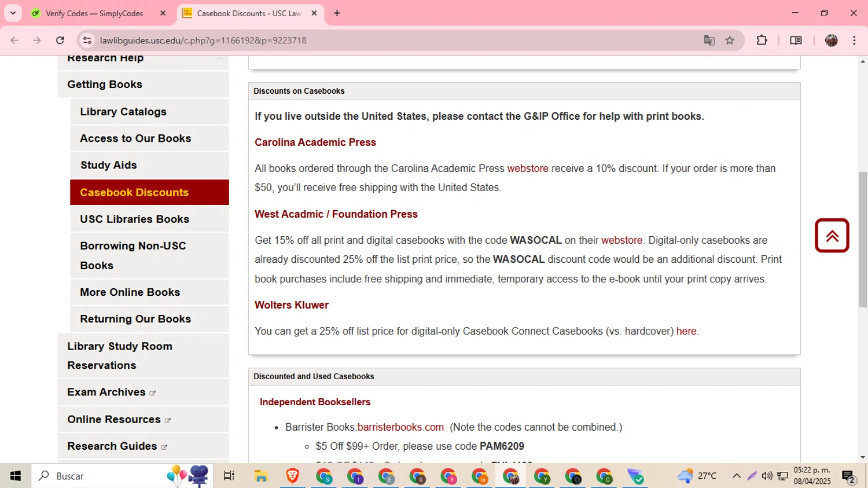
Task: Open Research Guides external link
Action: 143,446
